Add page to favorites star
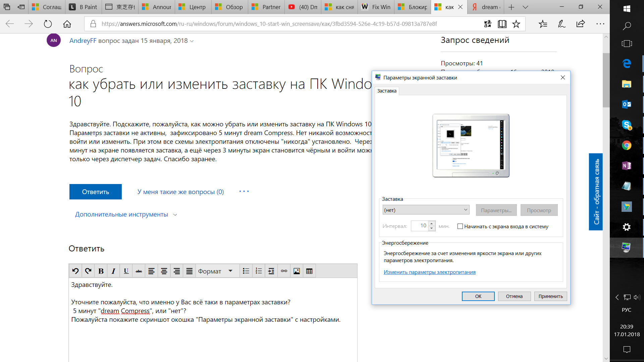Viewport: 644px width, 362px height. [516, 24]
